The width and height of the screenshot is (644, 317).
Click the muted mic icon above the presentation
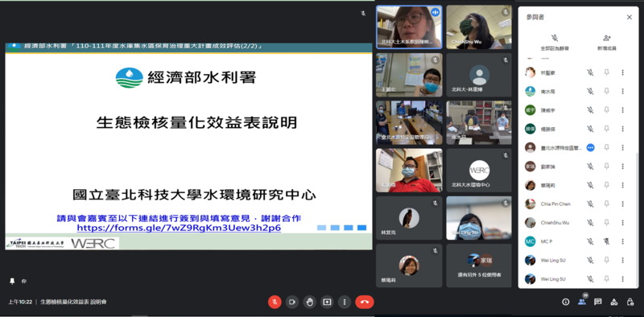point(363,14)
